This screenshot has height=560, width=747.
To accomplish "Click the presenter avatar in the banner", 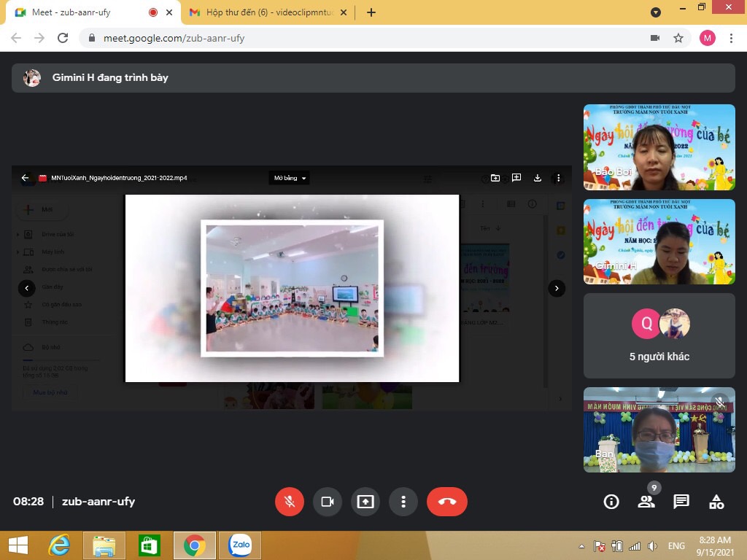I will [32, 77].
